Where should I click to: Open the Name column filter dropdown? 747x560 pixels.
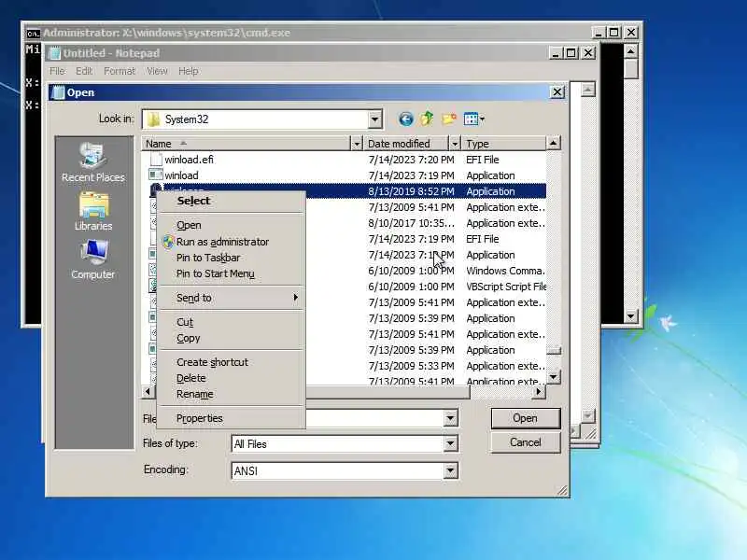pyautogui.click(x=357, y=144)
